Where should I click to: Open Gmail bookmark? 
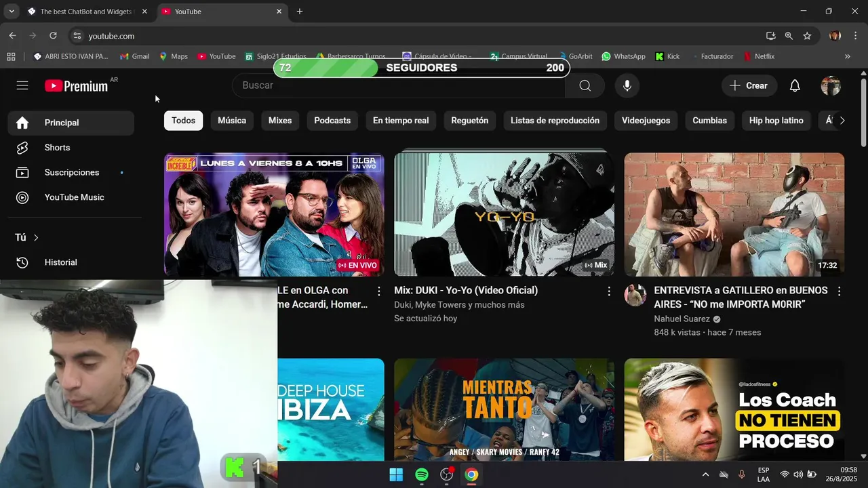coord(135,56)
